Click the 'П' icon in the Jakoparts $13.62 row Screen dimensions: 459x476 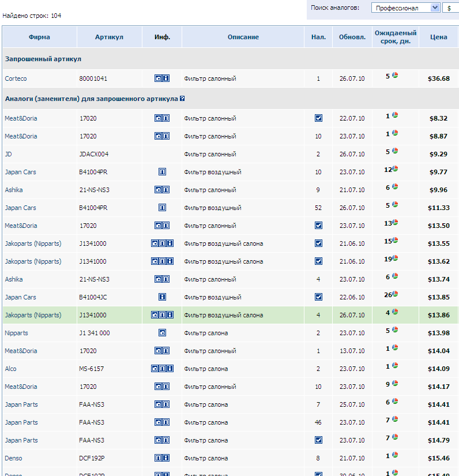click(162, 261)
